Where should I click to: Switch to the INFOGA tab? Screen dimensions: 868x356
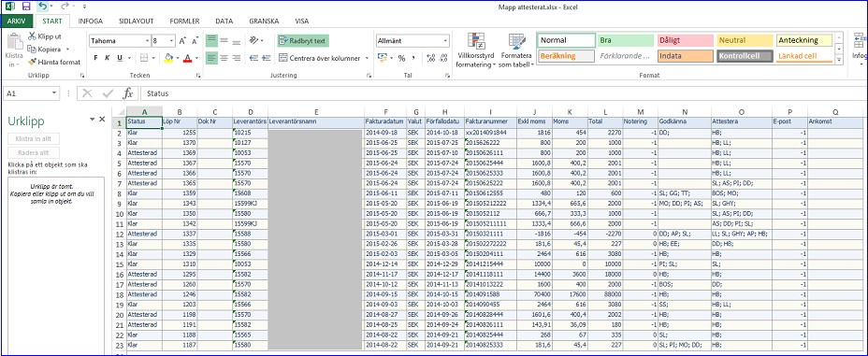pos(90,21)
